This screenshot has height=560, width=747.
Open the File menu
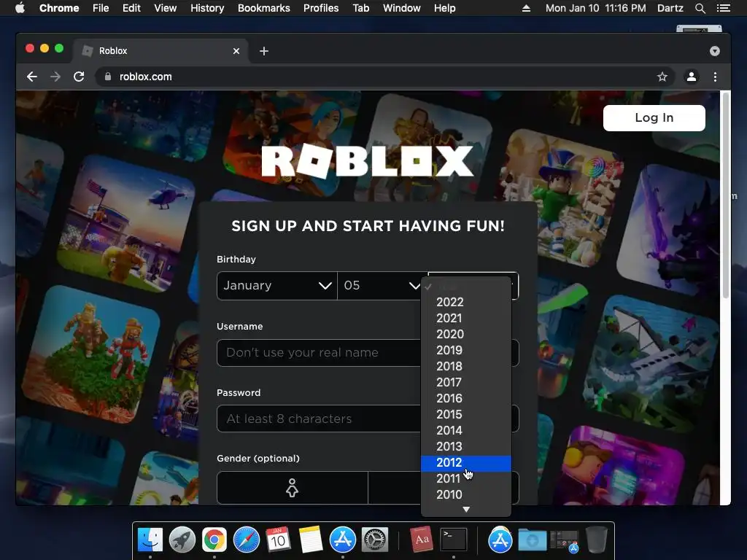click(101, 8)
